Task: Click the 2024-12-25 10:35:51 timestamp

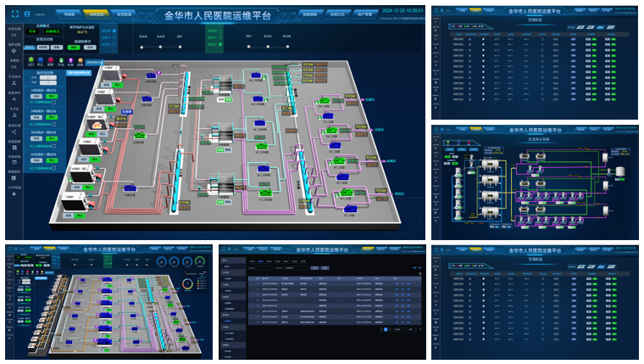Action: 402,11
